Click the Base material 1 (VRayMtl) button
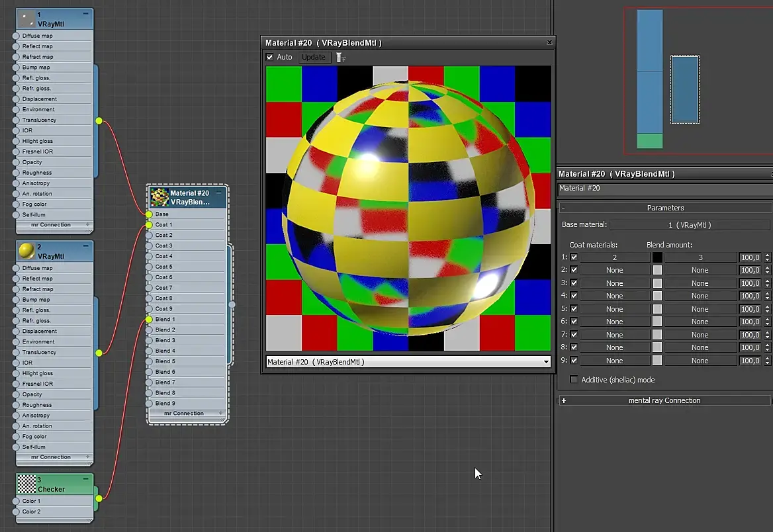773x532 pixels. [690, 225]
